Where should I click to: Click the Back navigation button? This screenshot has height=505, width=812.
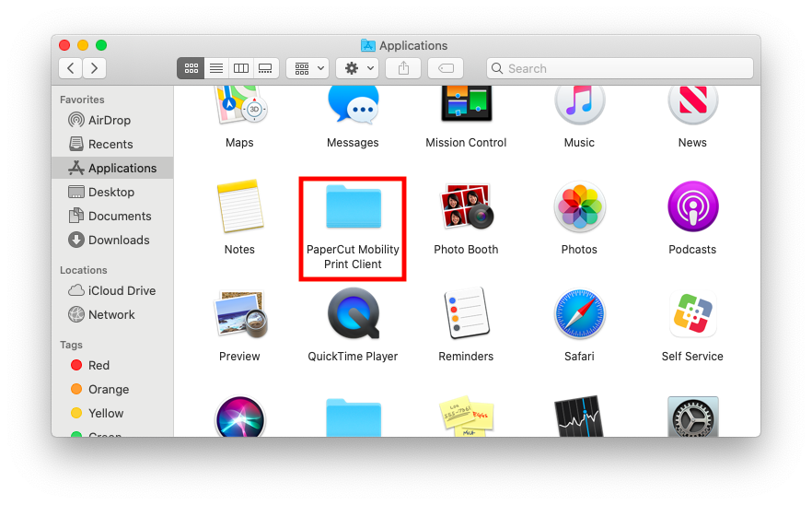click(71, 68)
